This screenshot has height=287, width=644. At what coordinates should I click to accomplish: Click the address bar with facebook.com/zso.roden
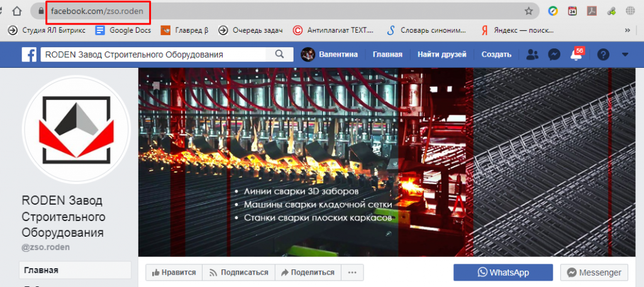tap(285, 11)
